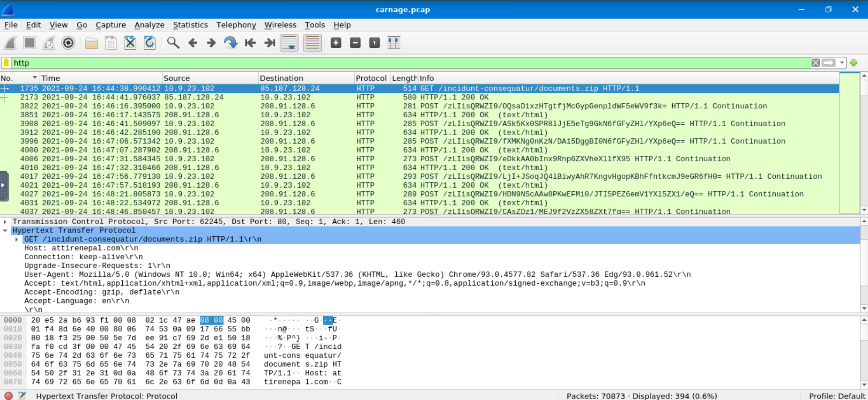Zoom in the packet text

[336, 43]
